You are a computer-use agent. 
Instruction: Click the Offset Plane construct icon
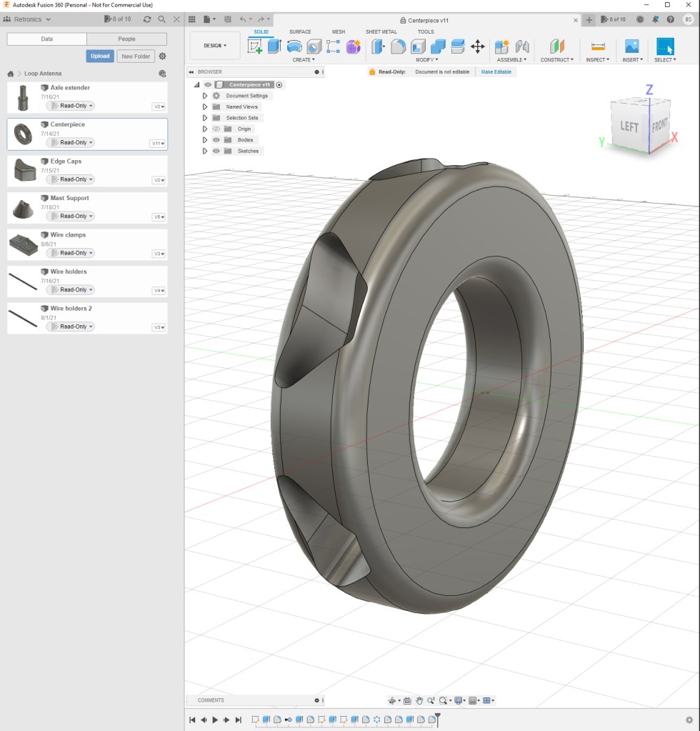point(557,46)
